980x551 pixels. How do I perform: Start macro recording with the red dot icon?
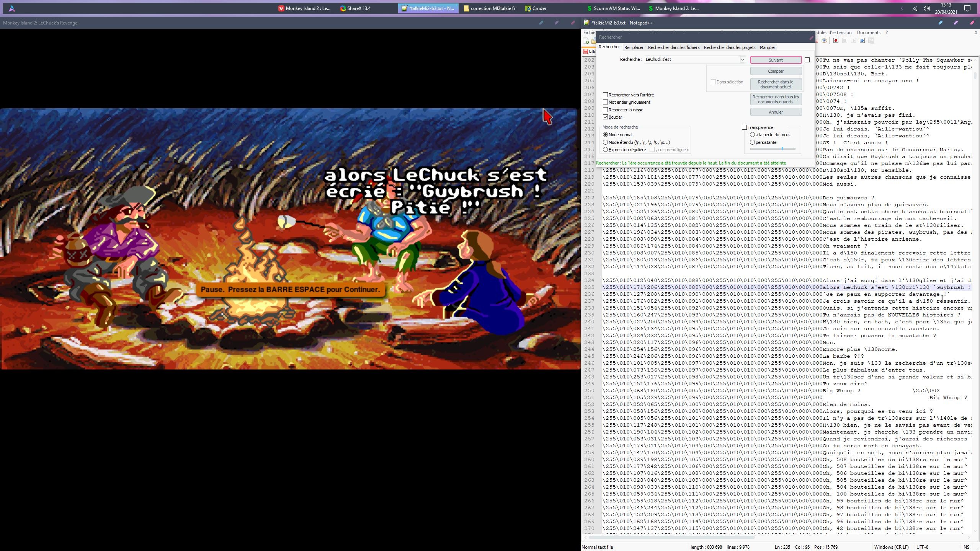(x=836, y=41)
